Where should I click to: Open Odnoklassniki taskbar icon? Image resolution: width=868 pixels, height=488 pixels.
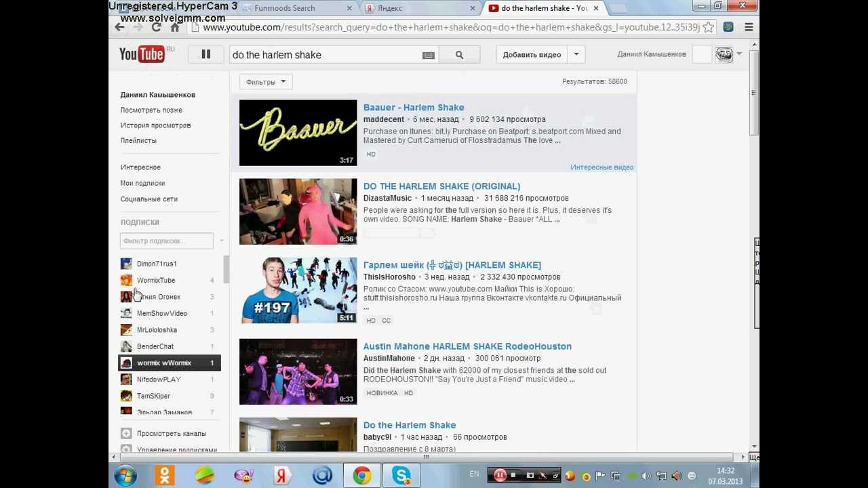click(165, 476)
